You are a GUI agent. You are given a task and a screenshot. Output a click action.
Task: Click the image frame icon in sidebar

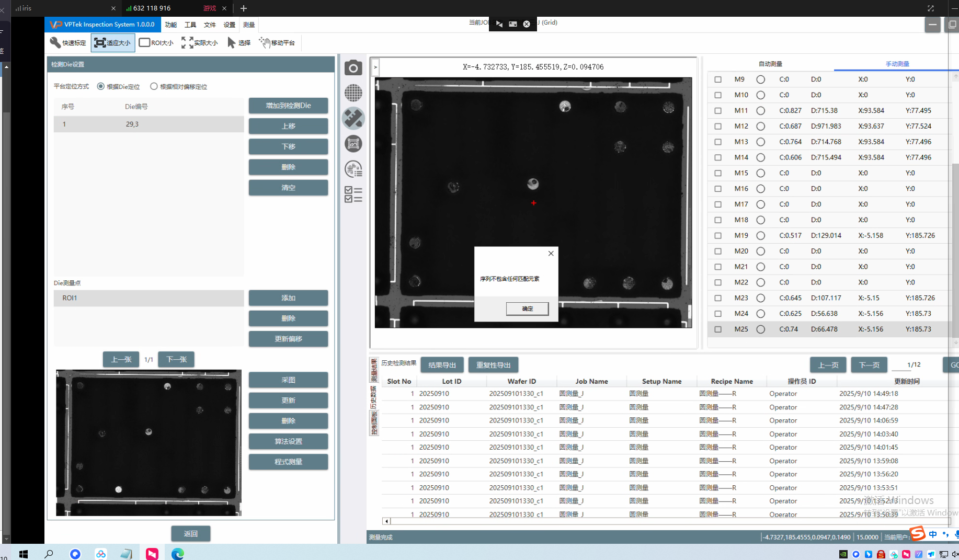coord(353,144)
